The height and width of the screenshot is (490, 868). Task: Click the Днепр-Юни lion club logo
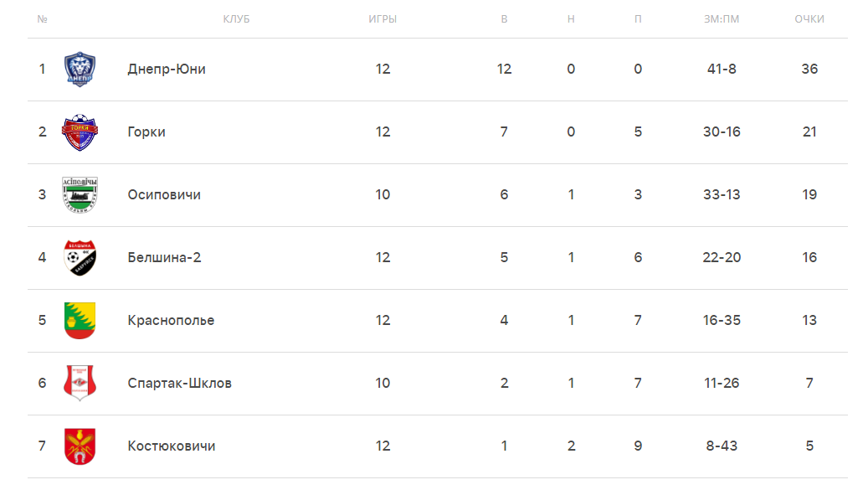coord(80,70)
